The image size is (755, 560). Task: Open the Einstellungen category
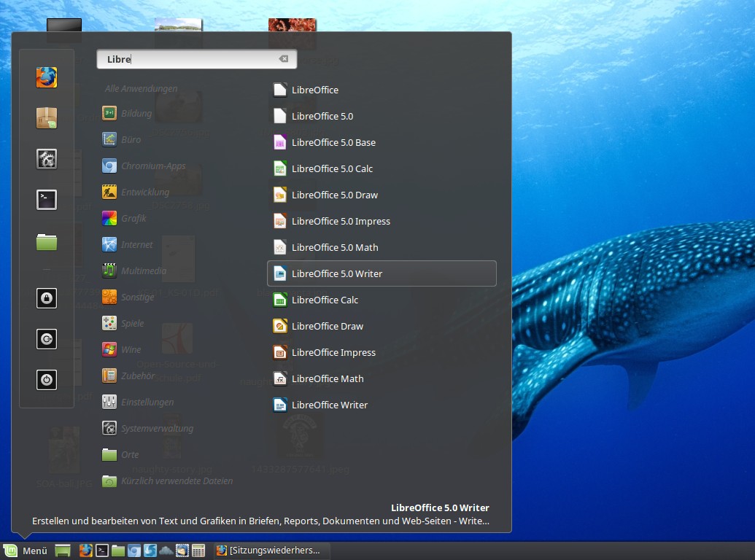pos(138,402)
